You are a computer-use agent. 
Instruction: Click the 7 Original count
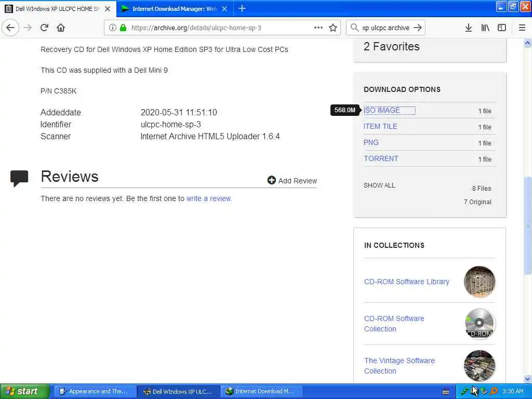pyautogui.click(x=477, y=202)
